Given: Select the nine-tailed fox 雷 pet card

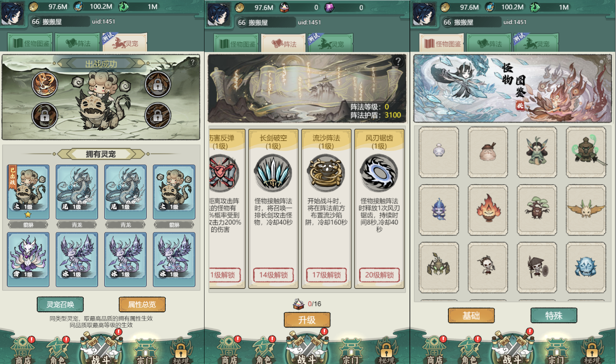Looking at the screenshot, I should coord(28,259).
